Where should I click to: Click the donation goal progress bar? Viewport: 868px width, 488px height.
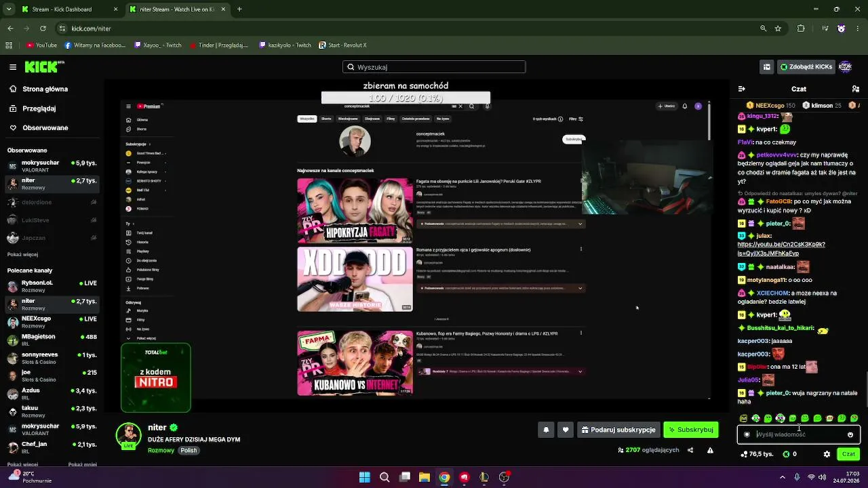click(406, 98)
